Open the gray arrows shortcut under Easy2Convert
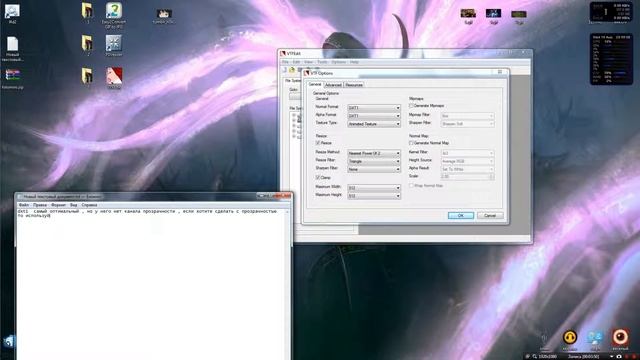This screenshot has width=640, height=360. point(113,43)
